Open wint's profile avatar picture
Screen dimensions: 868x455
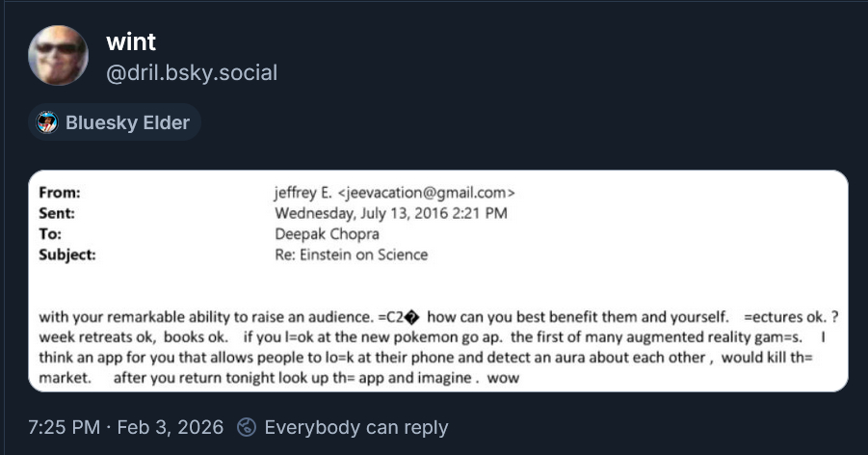[x=60, y=55]
